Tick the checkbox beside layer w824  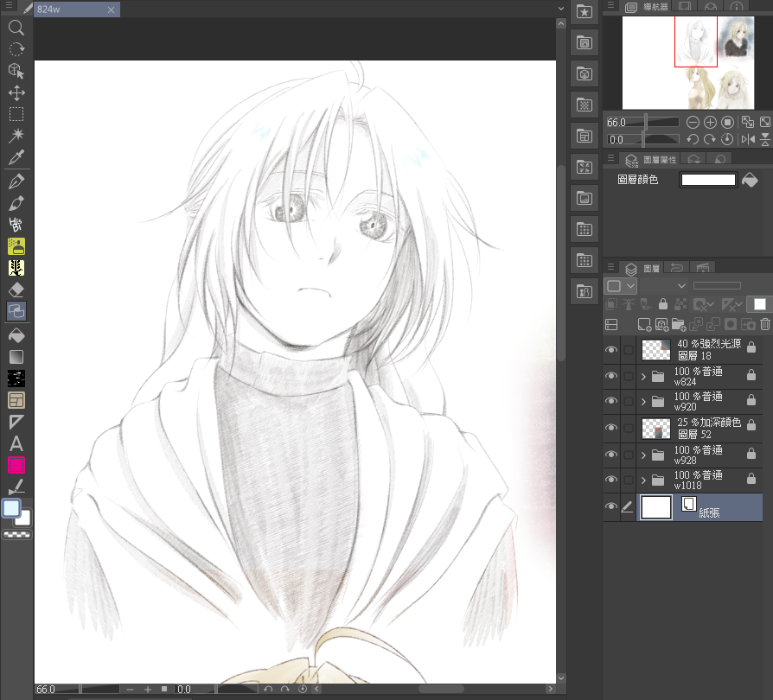pos(629,376)
